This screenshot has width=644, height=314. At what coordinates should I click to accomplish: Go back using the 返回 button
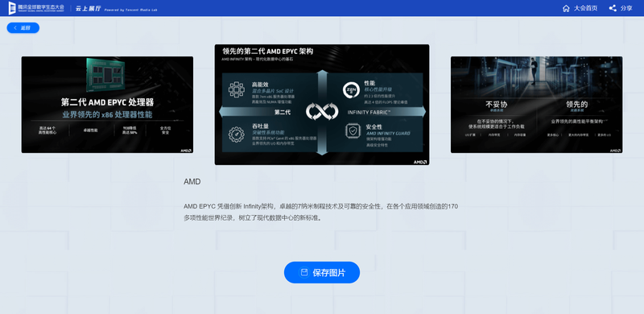[x=23, y=28]
